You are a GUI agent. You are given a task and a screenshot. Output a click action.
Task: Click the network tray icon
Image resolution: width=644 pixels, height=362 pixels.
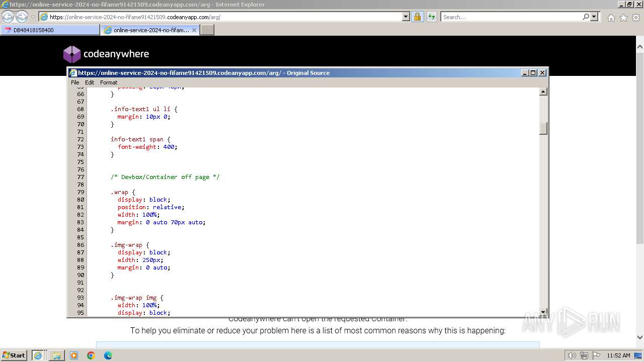click(584, 355)
